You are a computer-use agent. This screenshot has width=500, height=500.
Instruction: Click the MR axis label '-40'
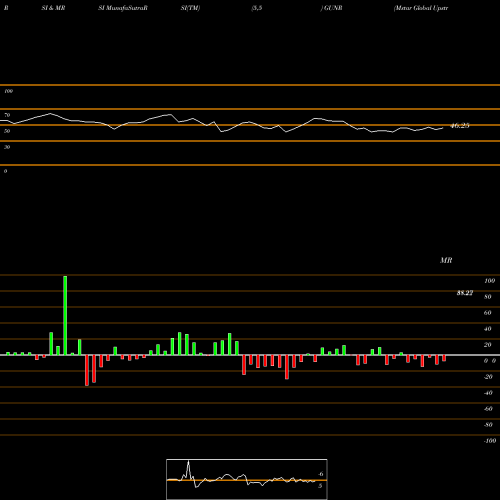coord(488,393)
